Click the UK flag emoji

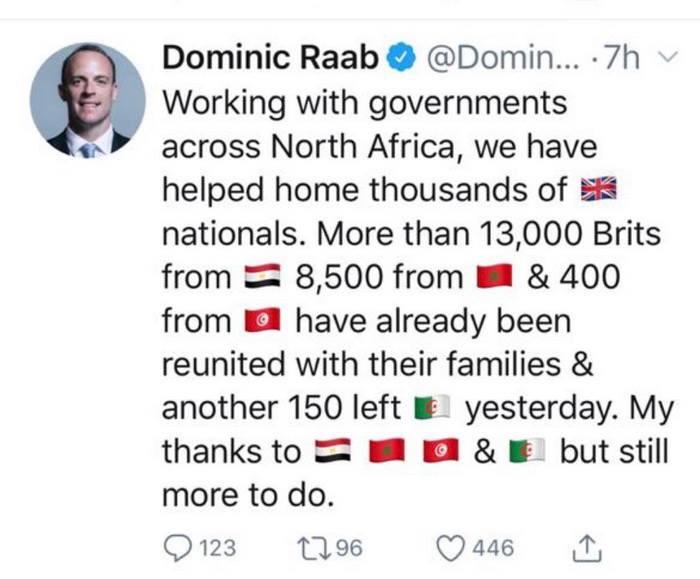pyautogui.click(x=600, y=190)
